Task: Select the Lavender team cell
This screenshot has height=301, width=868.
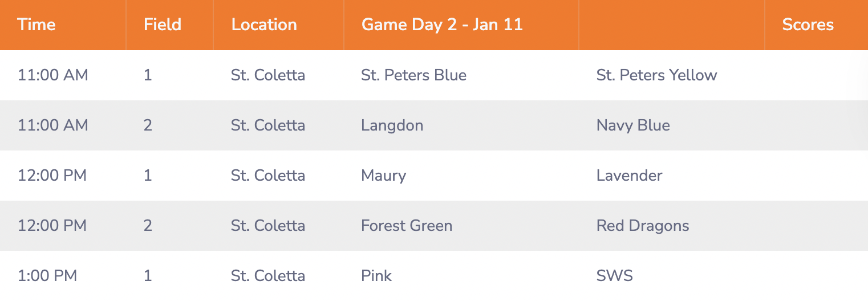Action: coord(629,176)
